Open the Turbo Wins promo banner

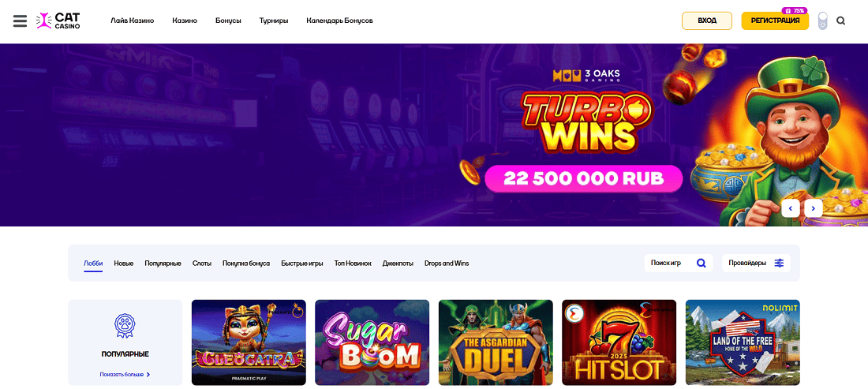click(x=434, y=135)
